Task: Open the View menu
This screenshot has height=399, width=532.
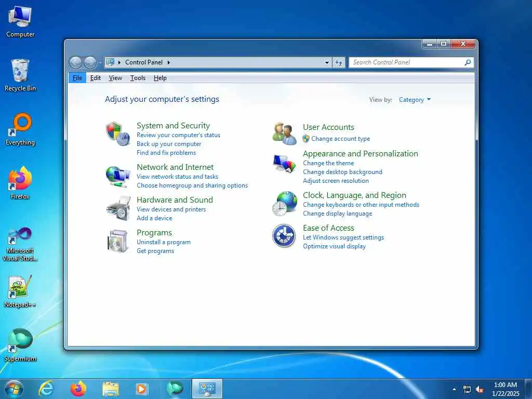Action: 115,78
